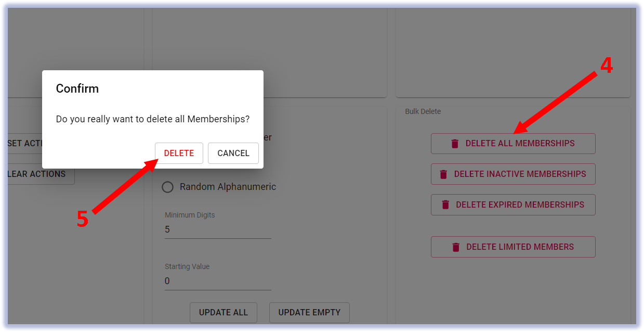Click the DELETE EXPIRED MEMBERSHIPS label text
Screen dimensions: 644x332
point(520,205)
